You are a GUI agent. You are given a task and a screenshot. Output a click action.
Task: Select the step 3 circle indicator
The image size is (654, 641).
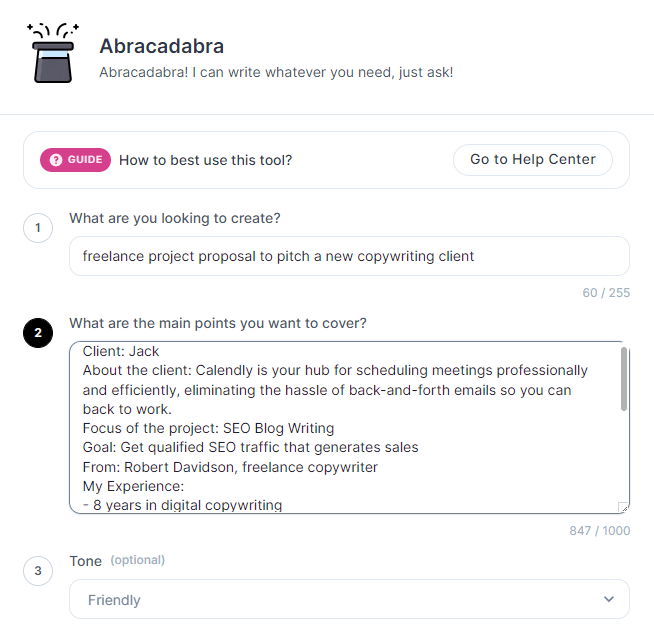[x=38, y=571]
